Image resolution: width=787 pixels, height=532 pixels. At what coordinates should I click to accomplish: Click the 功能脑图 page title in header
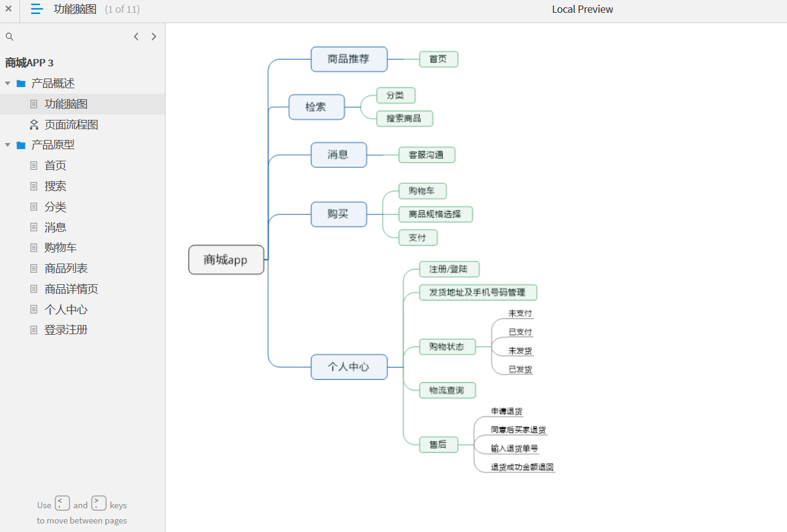coord(75,9)
